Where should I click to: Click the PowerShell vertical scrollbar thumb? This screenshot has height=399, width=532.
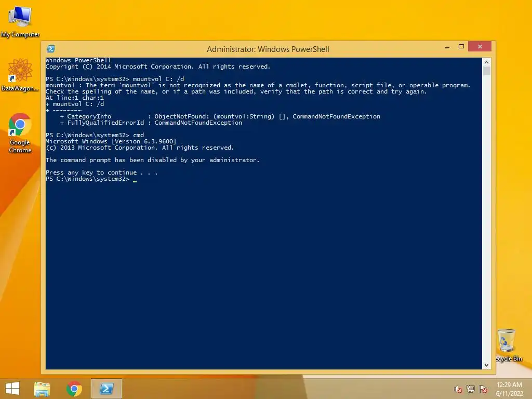pos(486,71)
